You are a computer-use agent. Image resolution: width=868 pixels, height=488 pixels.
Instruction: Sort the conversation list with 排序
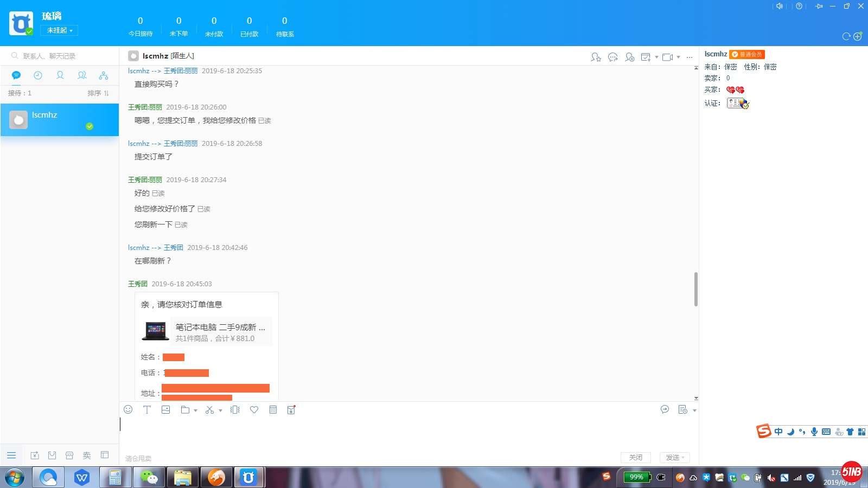tap(98, 93)
